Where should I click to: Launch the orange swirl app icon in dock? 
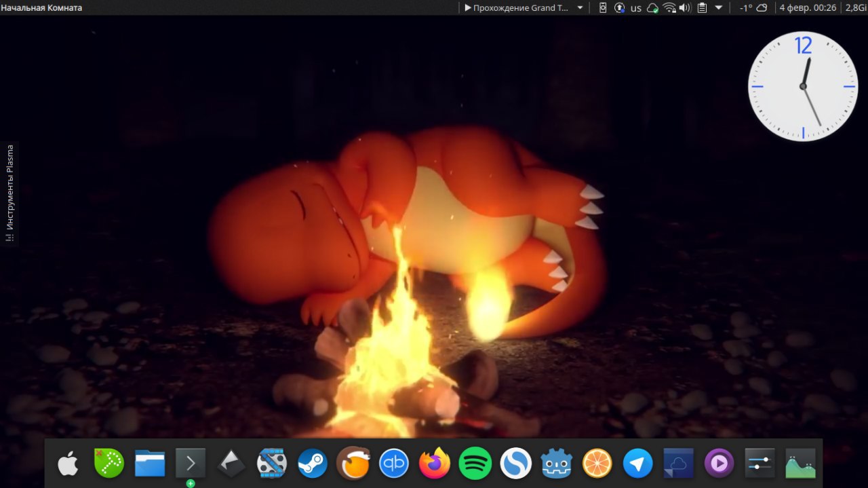pos(353,464)
